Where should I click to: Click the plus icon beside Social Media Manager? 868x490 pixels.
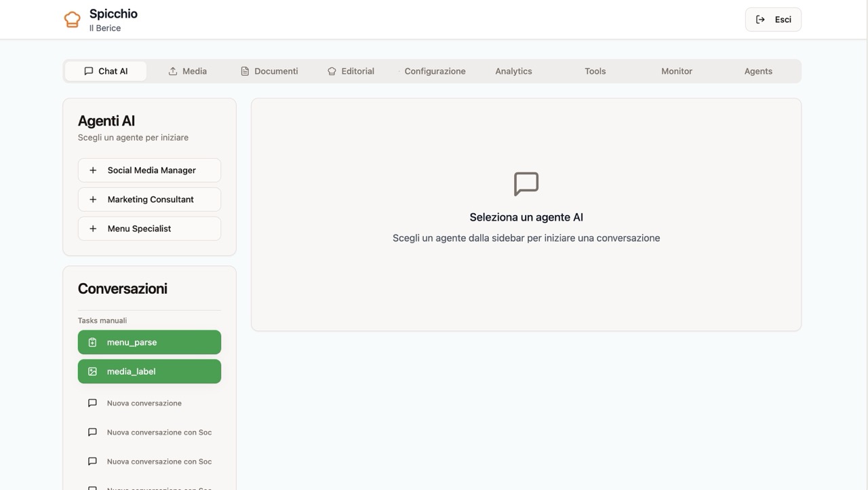point(93,170)
